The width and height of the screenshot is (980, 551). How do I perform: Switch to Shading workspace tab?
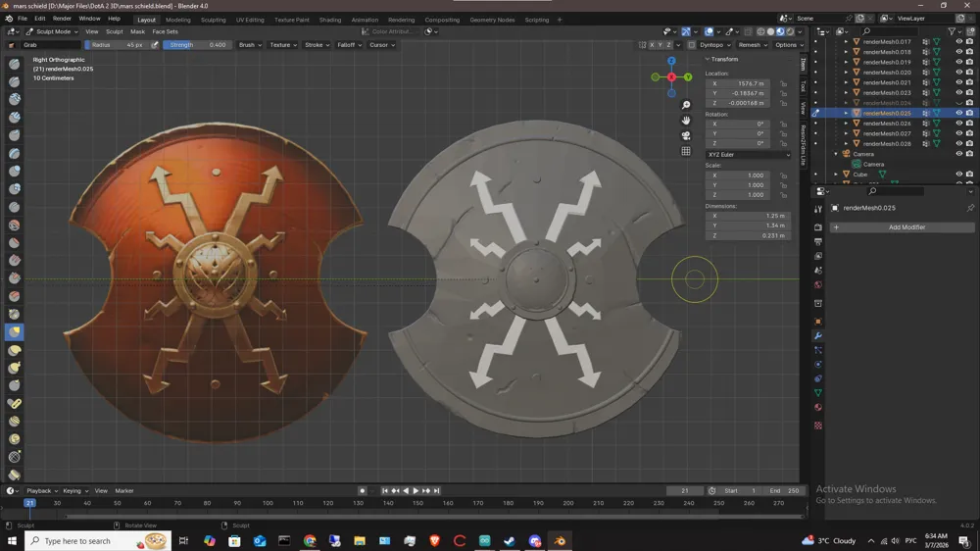[x=330, y=20]
